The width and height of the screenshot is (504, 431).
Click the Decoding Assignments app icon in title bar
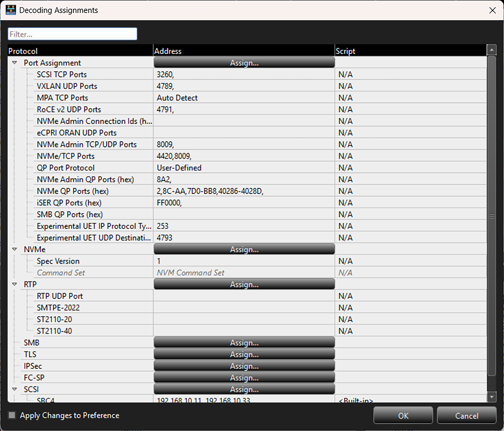(x=11, y=10)
